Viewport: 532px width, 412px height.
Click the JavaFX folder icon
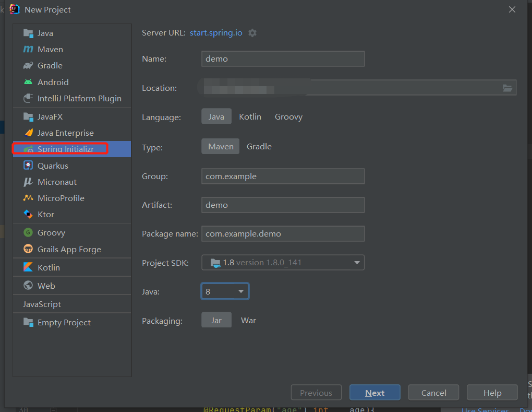pos(28,117)
